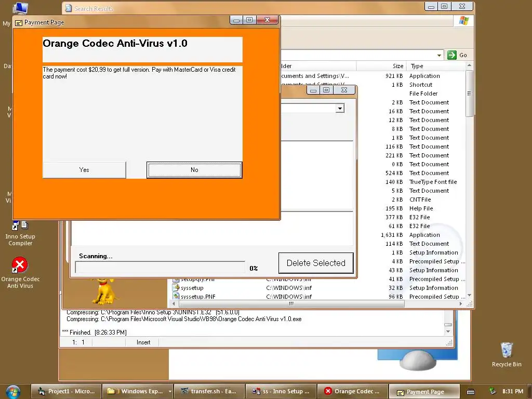Click the Search Results vertical scrollbar down arrow
This screenshot has width=532, height=399.
click(469, 295)
